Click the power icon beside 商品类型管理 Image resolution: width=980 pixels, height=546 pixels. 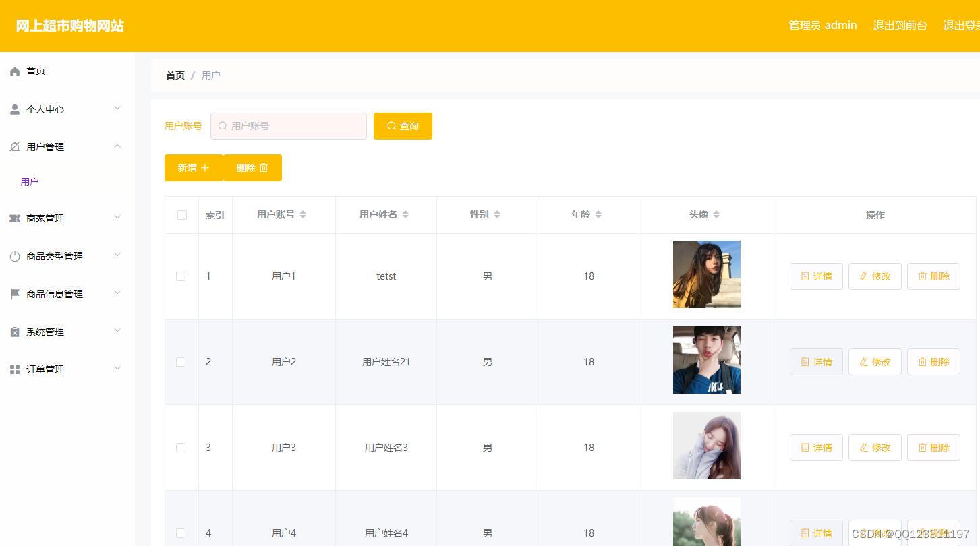15,256
